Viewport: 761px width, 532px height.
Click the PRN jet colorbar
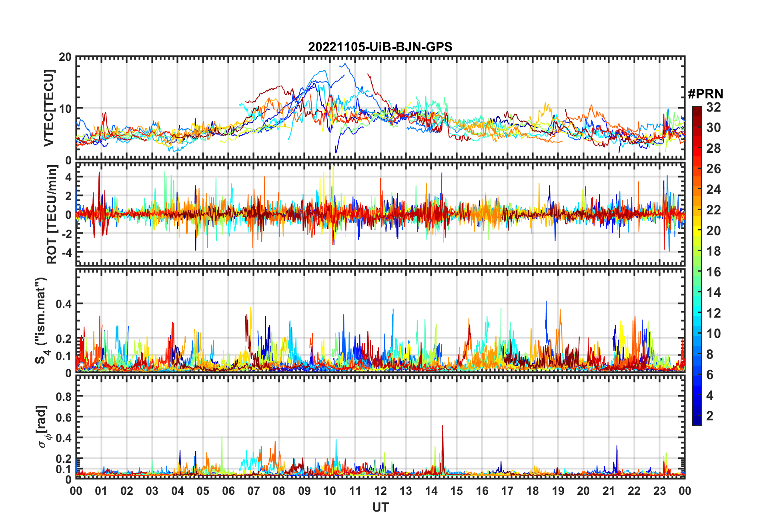pos(697,266)
